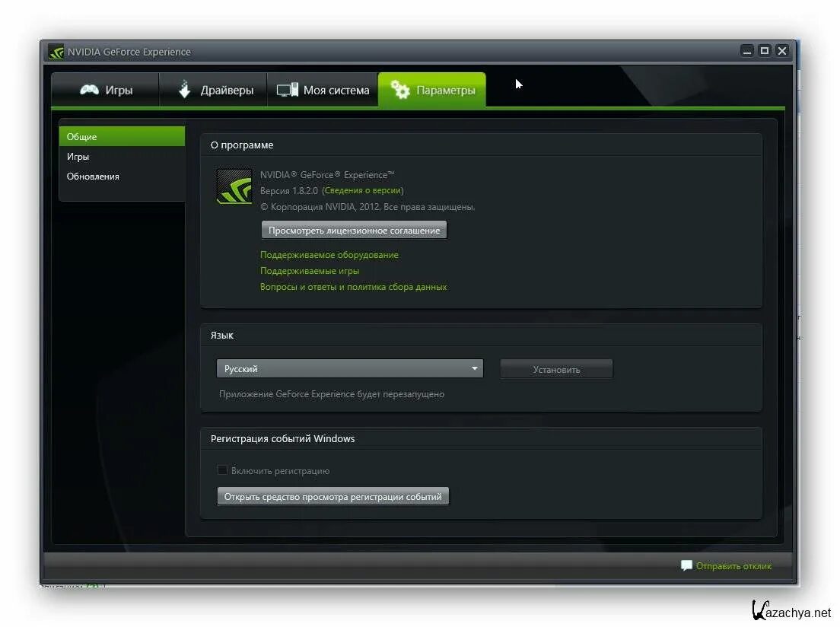
Task: Open the Игры top tab
Action: [x=106, y=90]
